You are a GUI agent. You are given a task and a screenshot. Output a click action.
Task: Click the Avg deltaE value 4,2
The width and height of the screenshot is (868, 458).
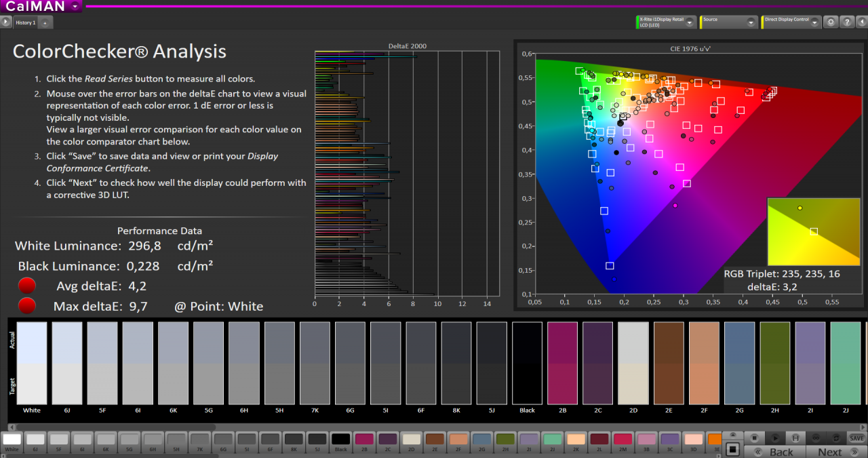(137, 286)
